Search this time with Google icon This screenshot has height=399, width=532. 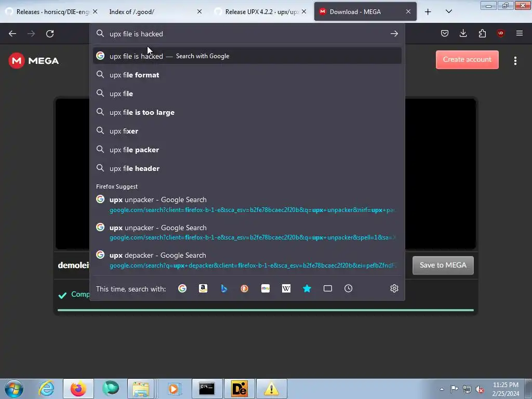click(x=182, y=288)
